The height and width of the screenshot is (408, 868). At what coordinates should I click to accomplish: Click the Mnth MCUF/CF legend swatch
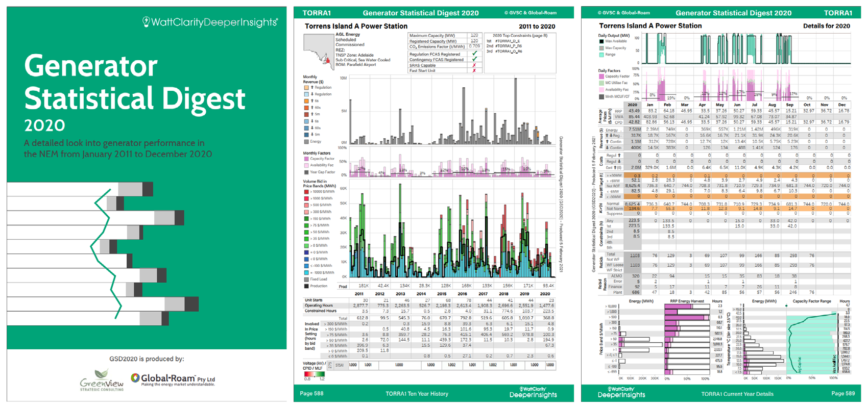click(x=601, y=96)
